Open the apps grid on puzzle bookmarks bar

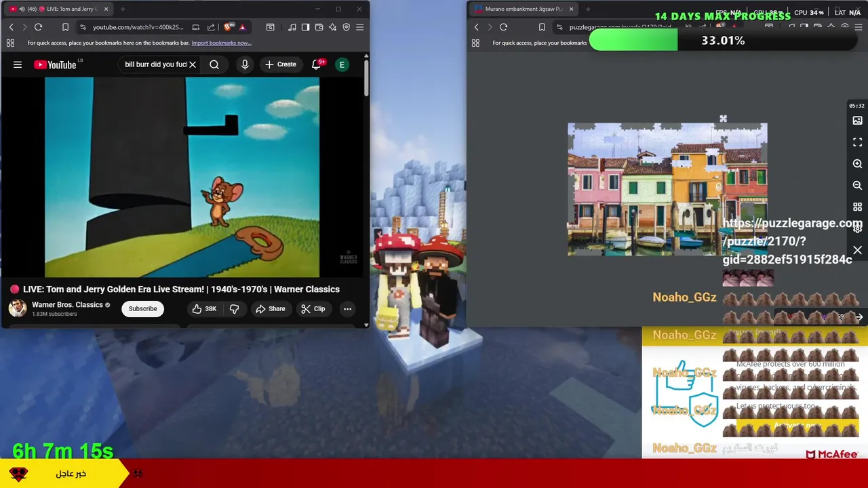pyautogui.click(x=475, y=43)
